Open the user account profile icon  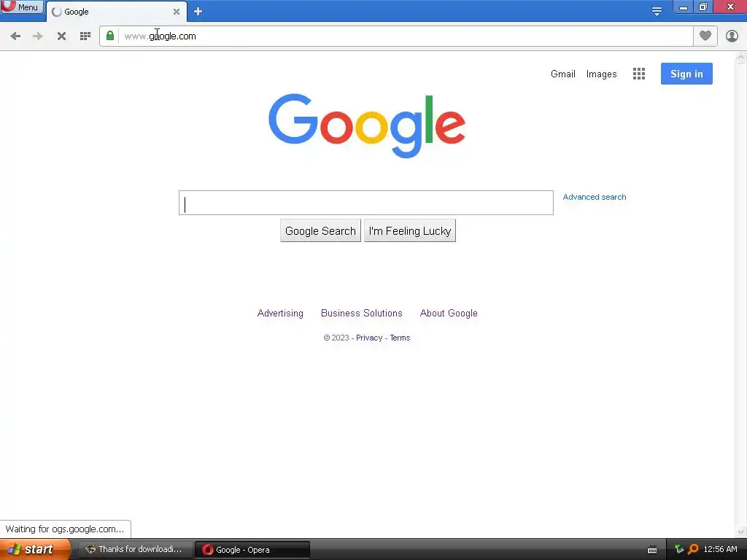[732, 36]
